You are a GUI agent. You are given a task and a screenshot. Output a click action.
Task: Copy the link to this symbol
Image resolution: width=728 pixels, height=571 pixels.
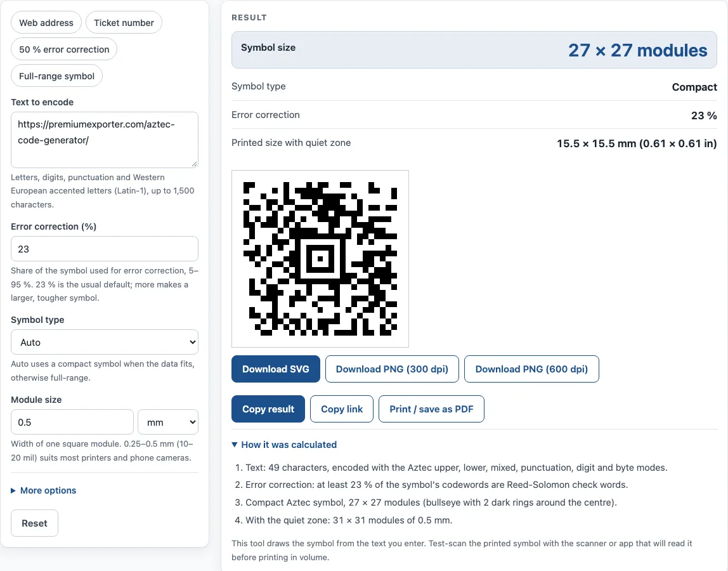point(342,409)
